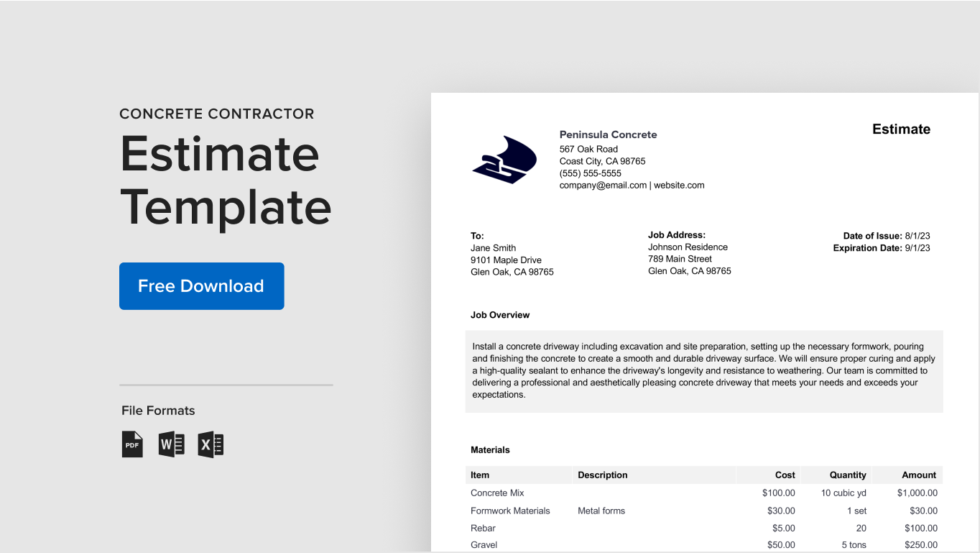Viewport: 980px width, 553px height.
Task: Click the Job Overview description box
Action: click(703, 371)
